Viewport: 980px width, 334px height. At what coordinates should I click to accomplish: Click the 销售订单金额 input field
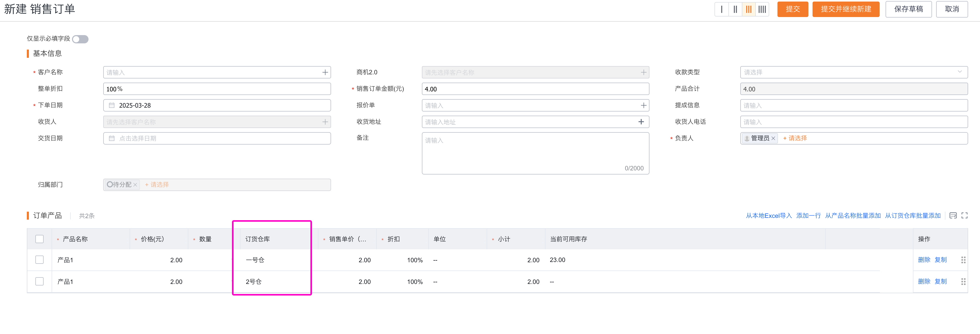535,89
